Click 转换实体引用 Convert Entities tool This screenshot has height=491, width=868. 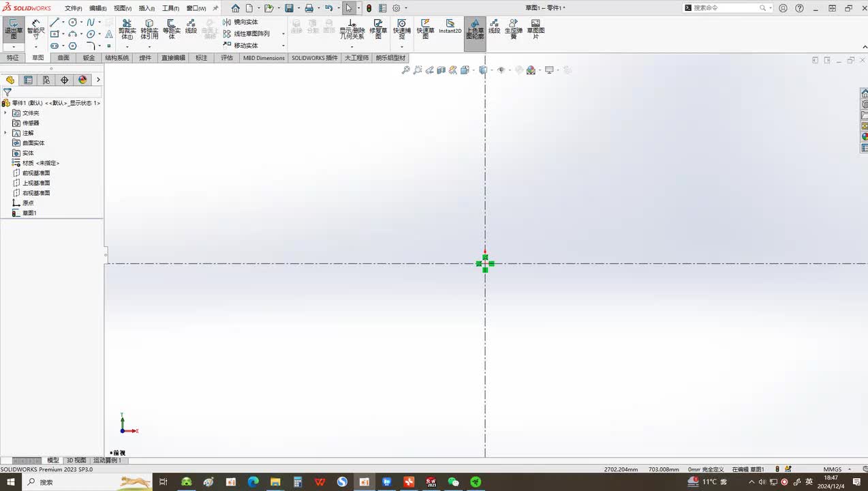click(x=149, y=29)
